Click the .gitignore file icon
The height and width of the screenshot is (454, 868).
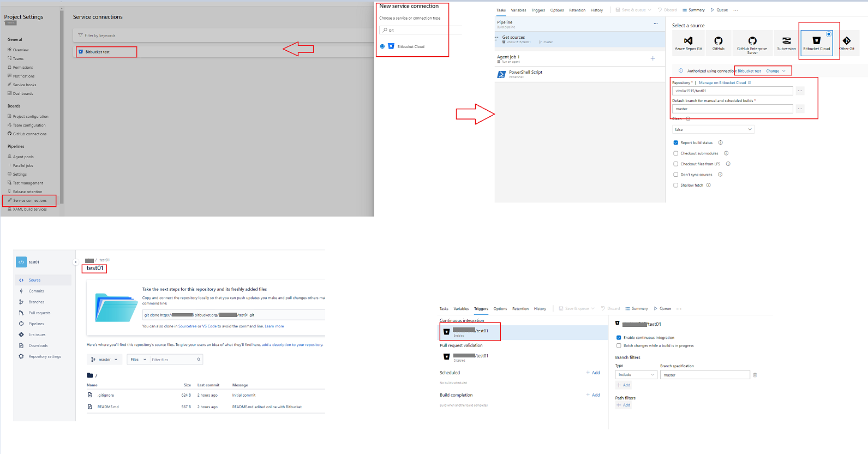click(x=90, y=395)
